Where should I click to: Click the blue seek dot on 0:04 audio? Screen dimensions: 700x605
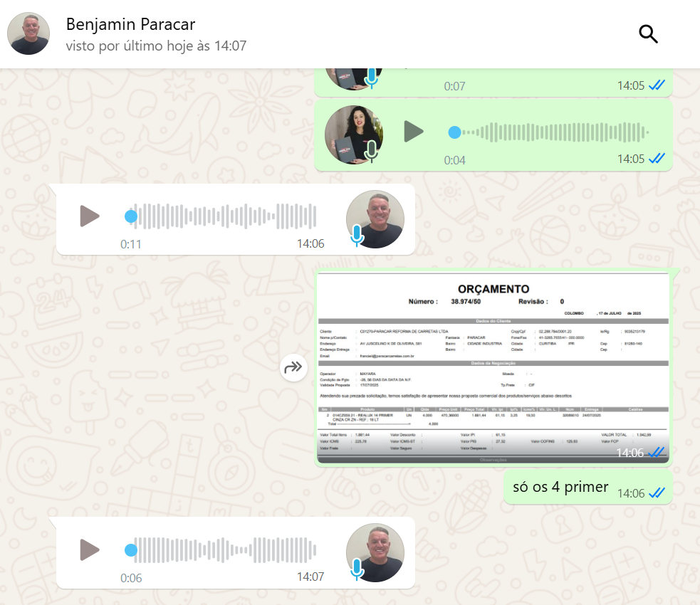click(x=454, y=132)
